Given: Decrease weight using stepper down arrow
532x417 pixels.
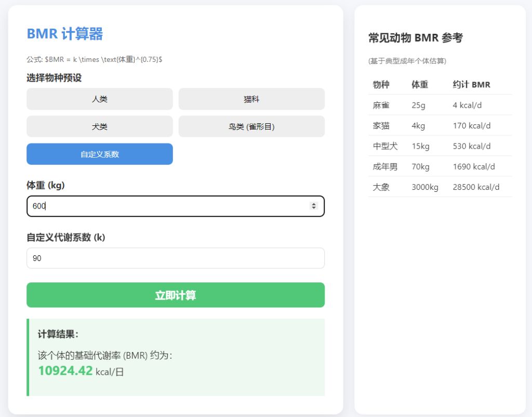Looking at the screenshot, I should coord(314,208).
